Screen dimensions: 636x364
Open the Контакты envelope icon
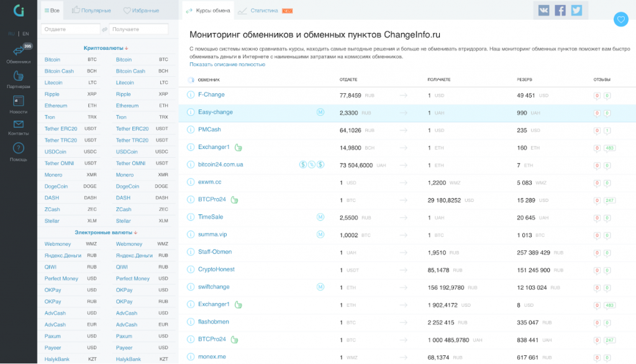click(18, 124)
